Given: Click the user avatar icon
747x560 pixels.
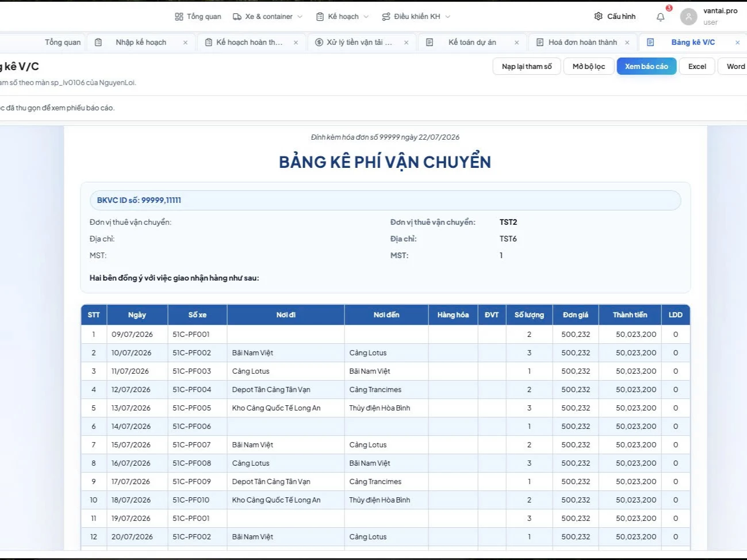Looking at the screenshot, I should 688,17.
